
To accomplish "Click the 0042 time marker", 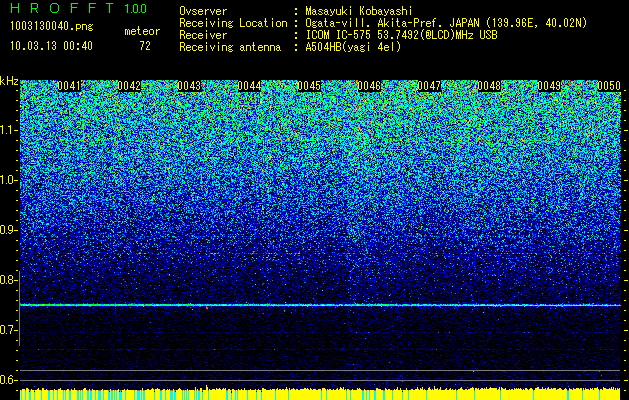I will [x=129, y=86].
